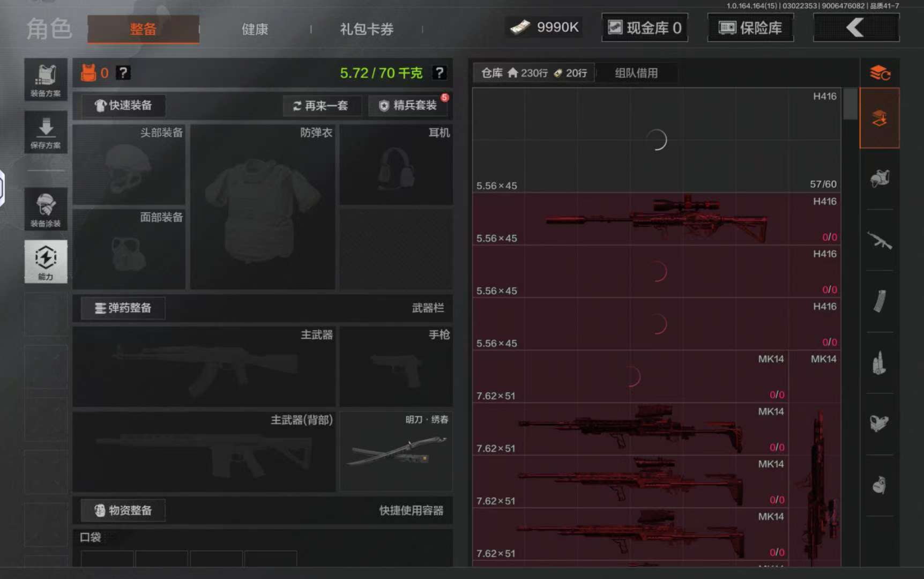The width and height of the screenshot is (924, 579).
Task: Click the stash sort/organize icon
Action: coord(880,73)
